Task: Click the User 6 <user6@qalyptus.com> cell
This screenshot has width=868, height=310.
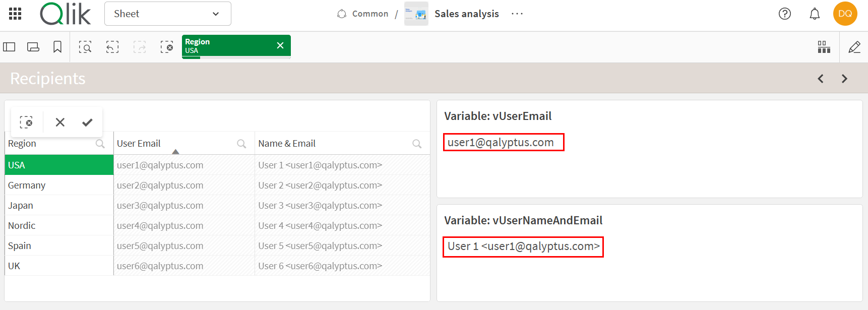Action: click(342, 266)
